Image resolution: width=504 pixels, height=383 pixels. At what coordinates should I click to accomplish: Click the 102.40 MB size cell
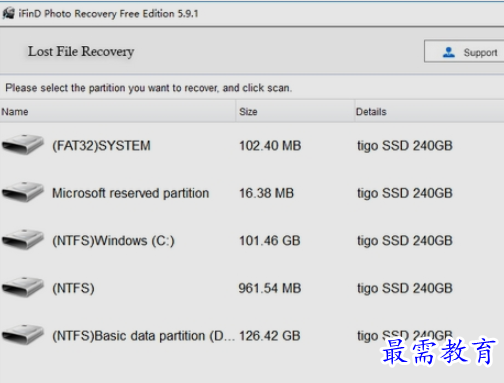[x=270, y=146]
